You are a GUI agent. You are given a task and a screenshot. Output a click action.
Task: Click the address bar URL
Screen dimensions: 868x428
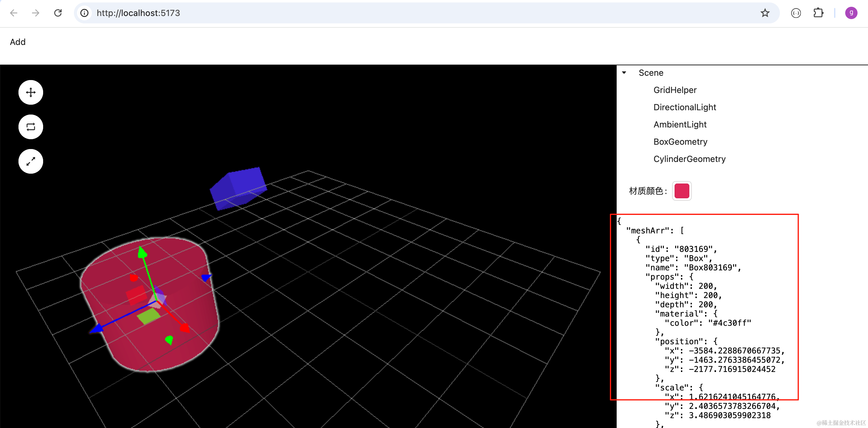pos(138,13)
